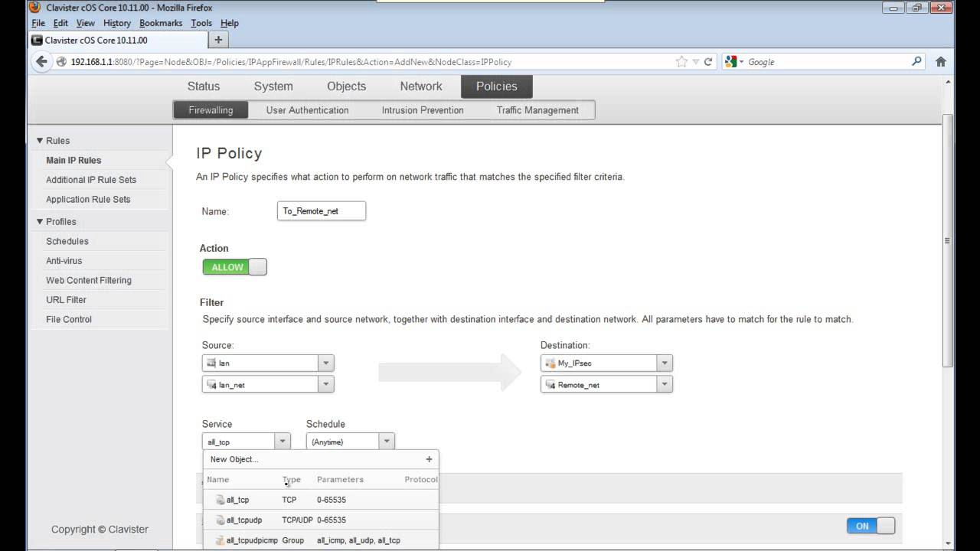This screenshot has width=980, height=551.
Task: Click the scrollbar down arrow
Action: pyautogui.click(x=948, y=543)
